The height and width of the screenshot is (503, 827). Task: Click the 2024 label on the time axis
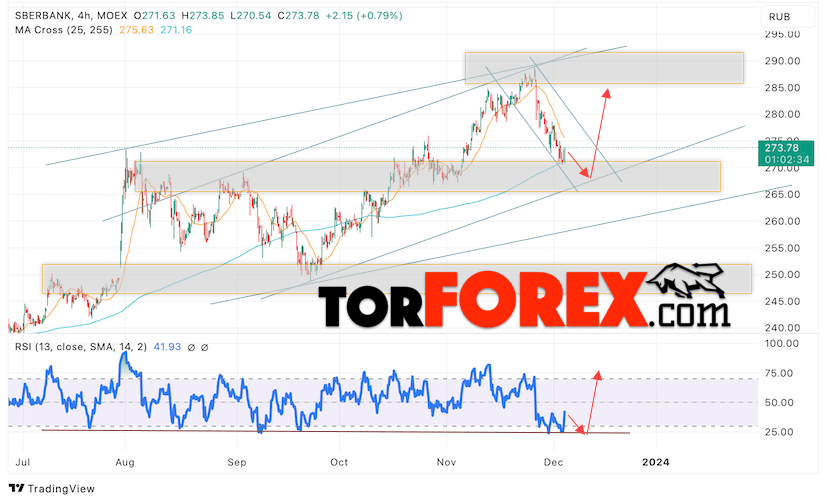(x=656, y=462)
